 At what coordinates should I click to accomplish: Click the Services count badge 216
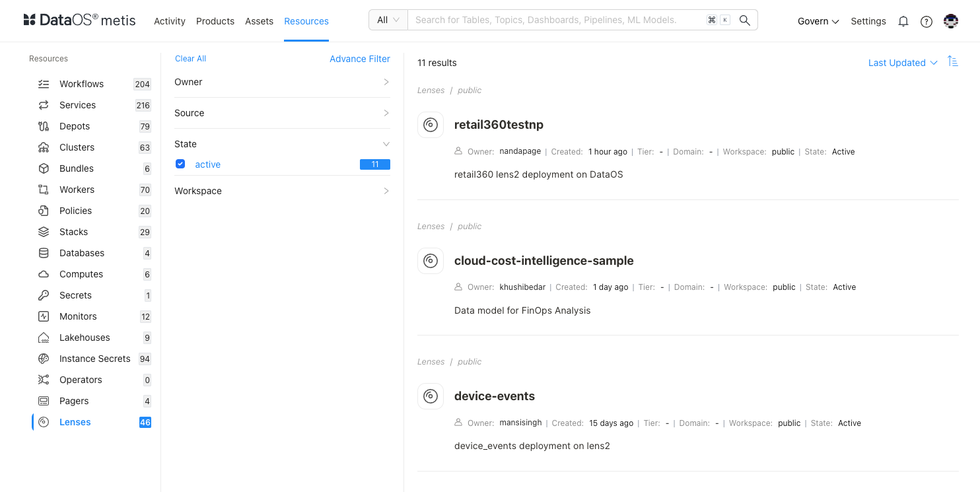pos(143,105)
